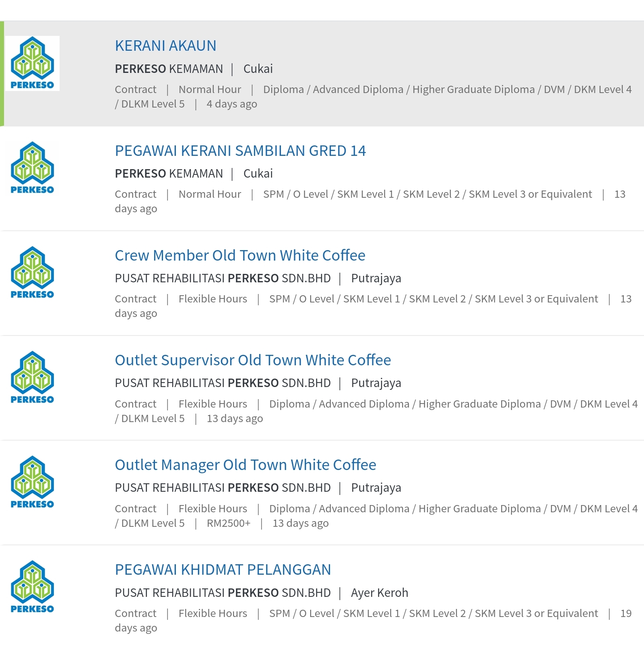
Task: Click '13 days ago' in Outlet Supervisor row
Action: pos(235,419)
